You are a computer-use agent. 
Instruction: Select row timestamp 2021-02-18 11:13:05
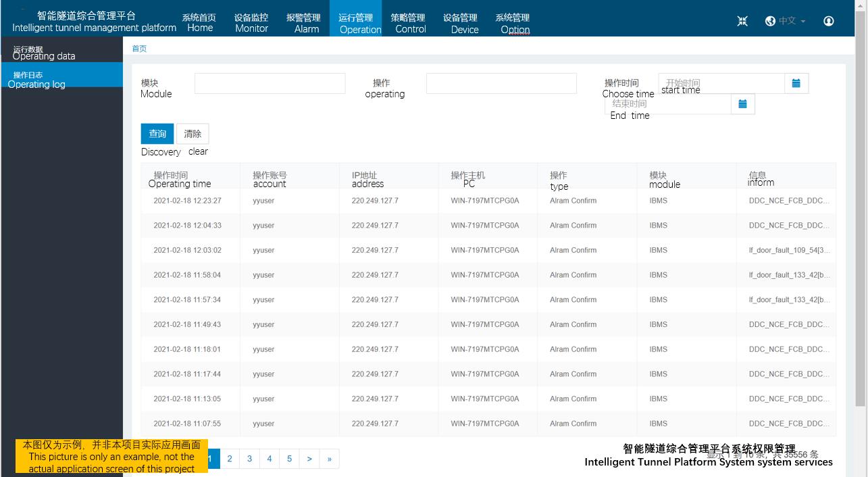[187, 399]
